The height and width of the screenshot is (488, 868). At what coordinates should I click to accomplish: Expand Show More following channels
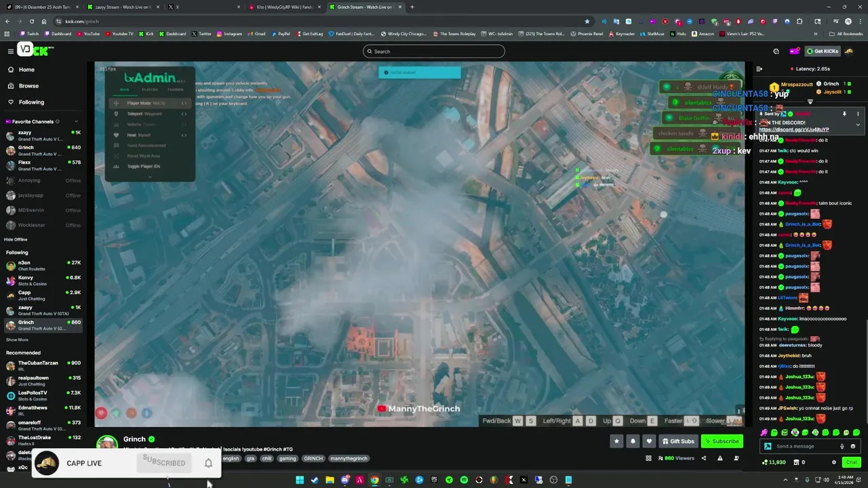(17, 340)
